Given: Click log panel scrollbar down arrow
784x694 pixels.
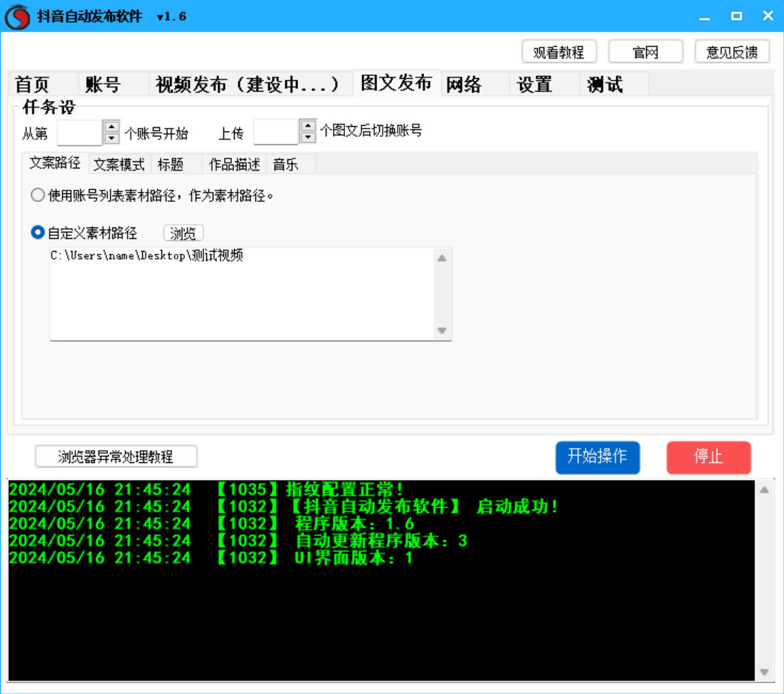Looking at the screenshot, I should 765,672.
